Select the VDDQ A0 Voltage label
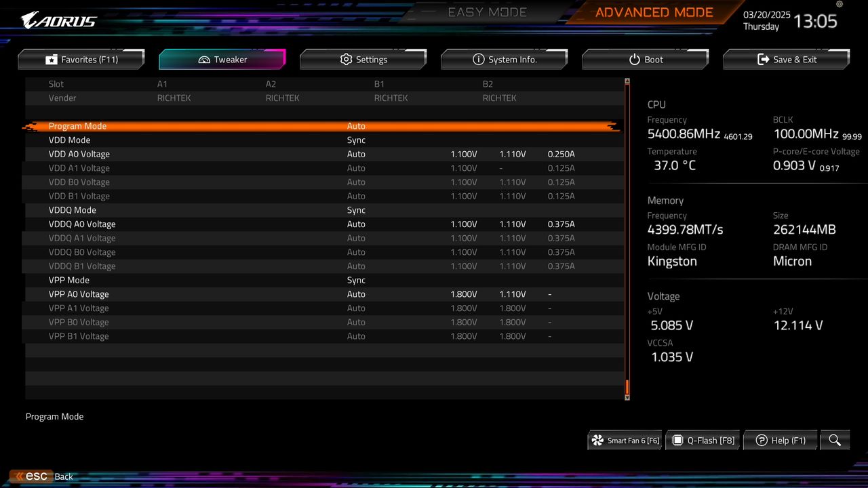 click(x=82, y=224)
